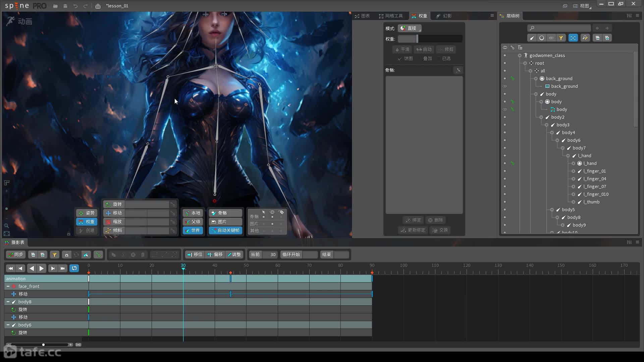Collapse the body5 bone node

(x=552, y=209)
